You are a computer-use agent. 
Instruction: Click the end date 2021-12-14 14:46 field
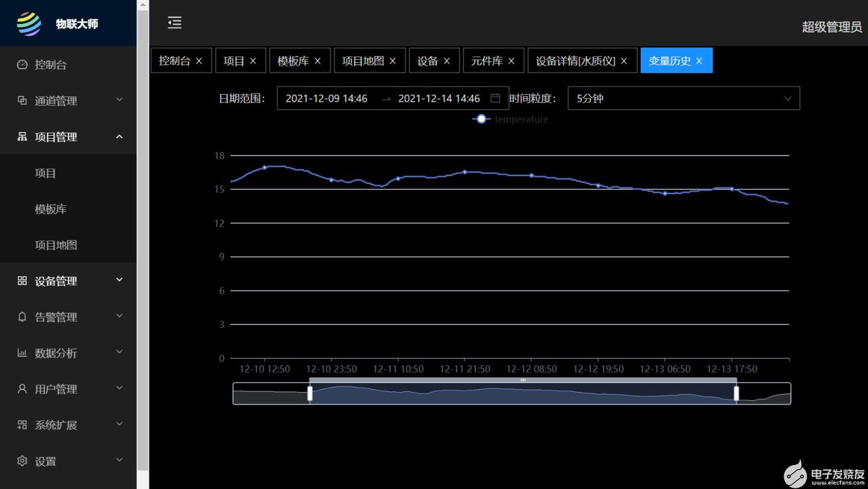pos(439,98)
